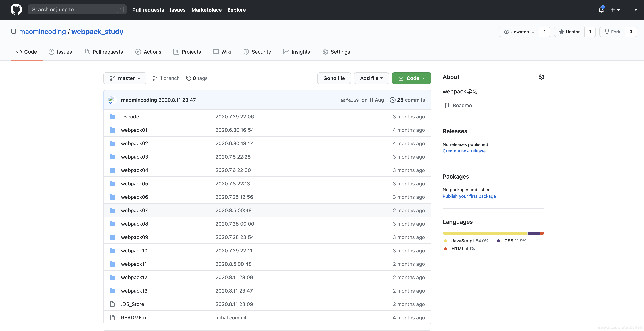Select the Code tab
The height and width of the screenshot is (331, 644).
tap(26, 52)
